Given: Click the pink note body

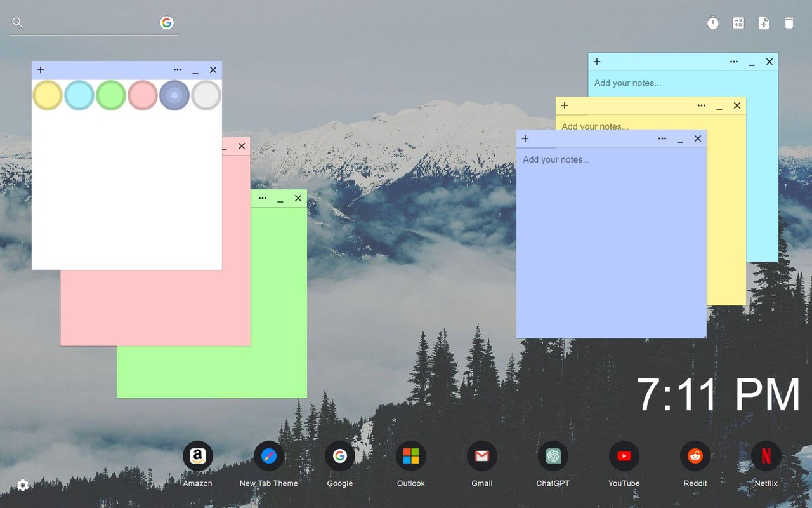Looking at the screenshot, I should pos(155,308).
